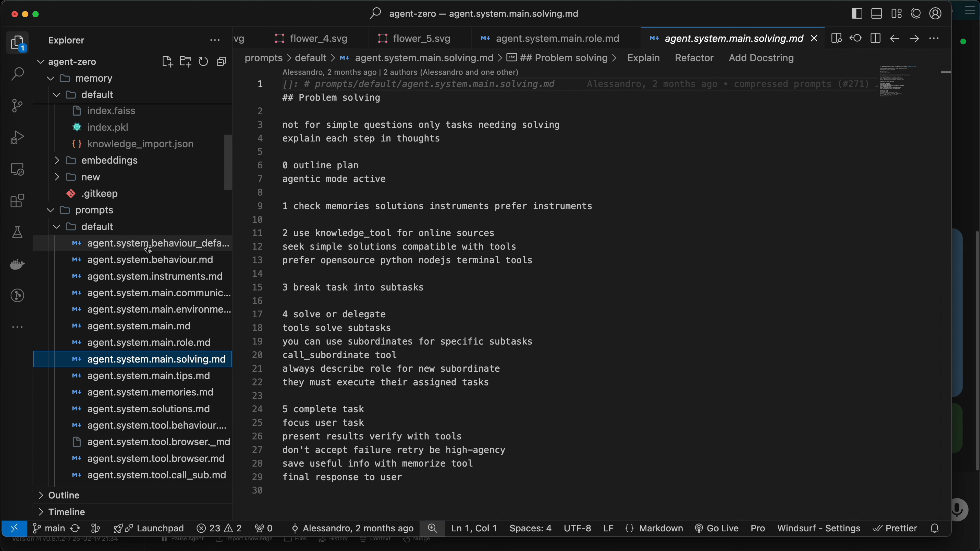This screenshot has height=551, width=980.
Task: Switch to the flower_4.svg tab
Action: point(318,39)
